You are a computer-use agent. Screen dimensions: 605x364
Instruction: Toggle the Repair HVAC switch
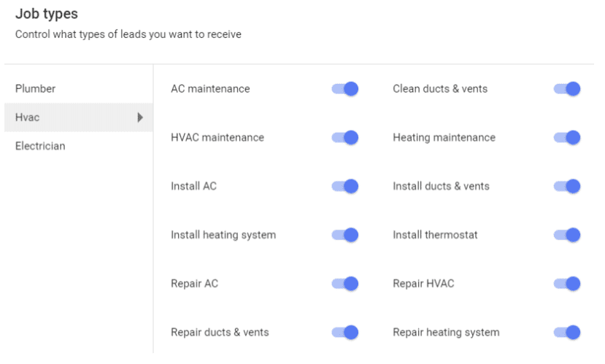pyautogui.click(x=566, y=284)
